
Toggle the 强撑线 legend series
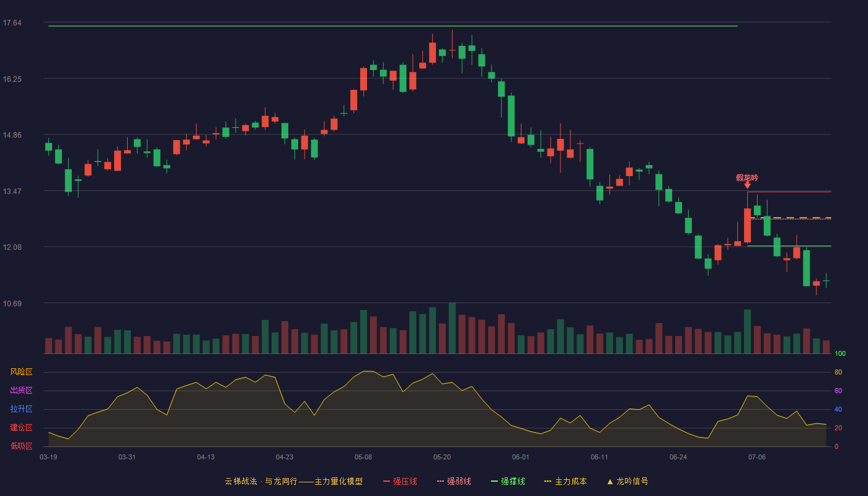click(508, 481)
